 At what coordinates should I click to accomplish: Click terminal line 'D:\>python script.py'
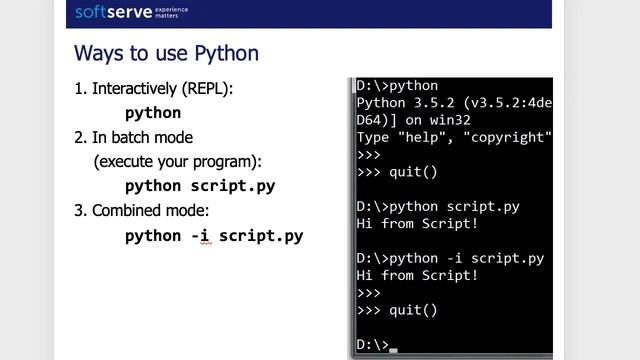click(x=438, y=207)
